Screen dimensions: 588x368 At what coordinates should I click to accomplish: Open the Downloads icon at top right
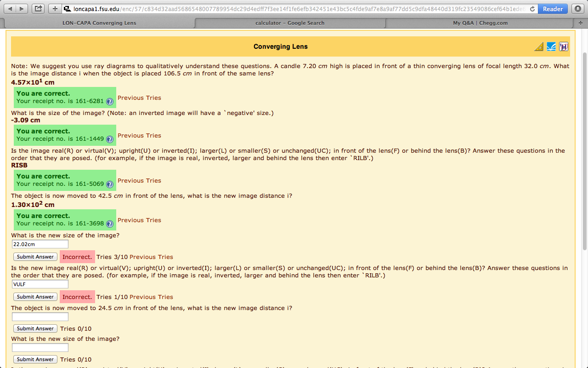coord(577,8)
